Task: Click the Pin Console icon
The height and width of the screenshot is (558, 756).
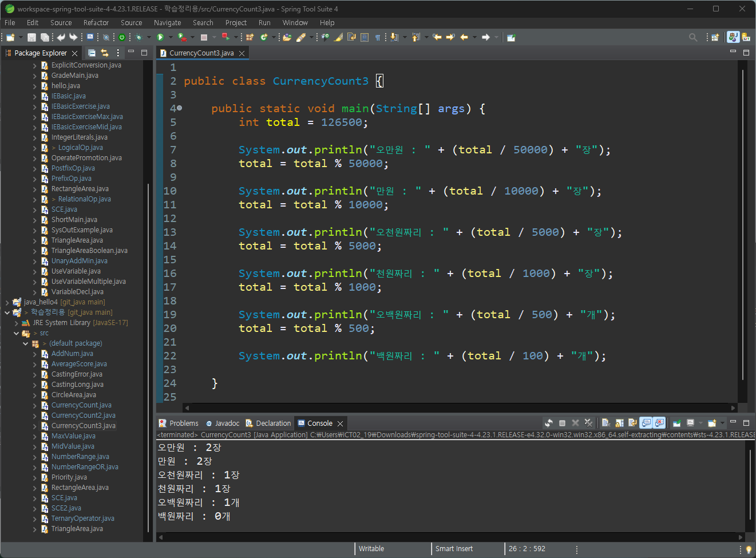Action: (x=676, y=423)
